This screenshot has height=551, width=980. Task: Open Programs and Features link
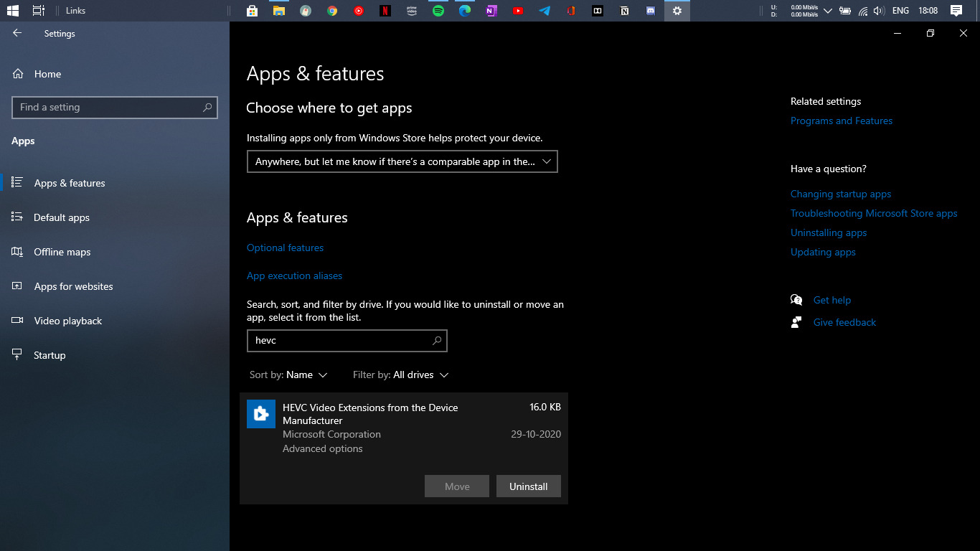click(x=841, y=121)
